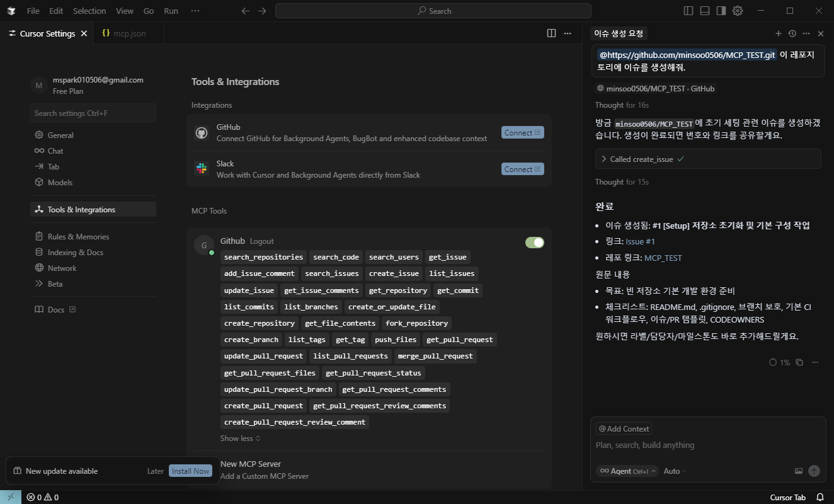Expand the Called create_issue step

click(708, 159)
